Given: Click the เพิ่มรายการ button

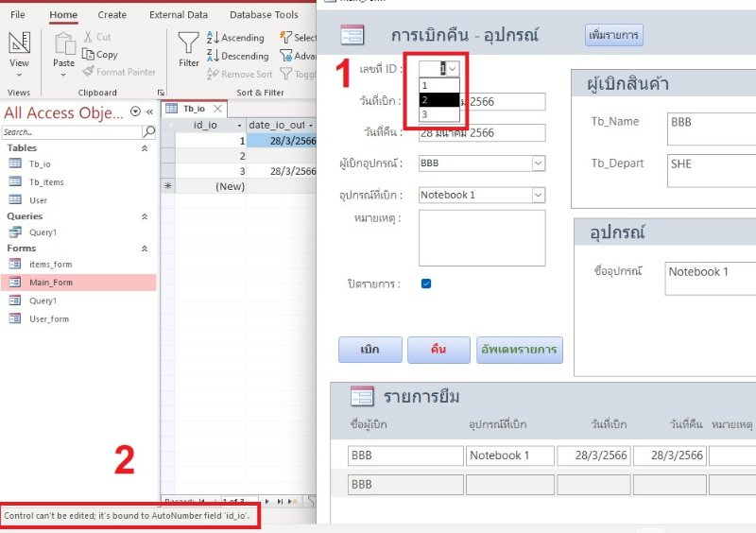Looking at the screenshot, I should tap(613, 36).
